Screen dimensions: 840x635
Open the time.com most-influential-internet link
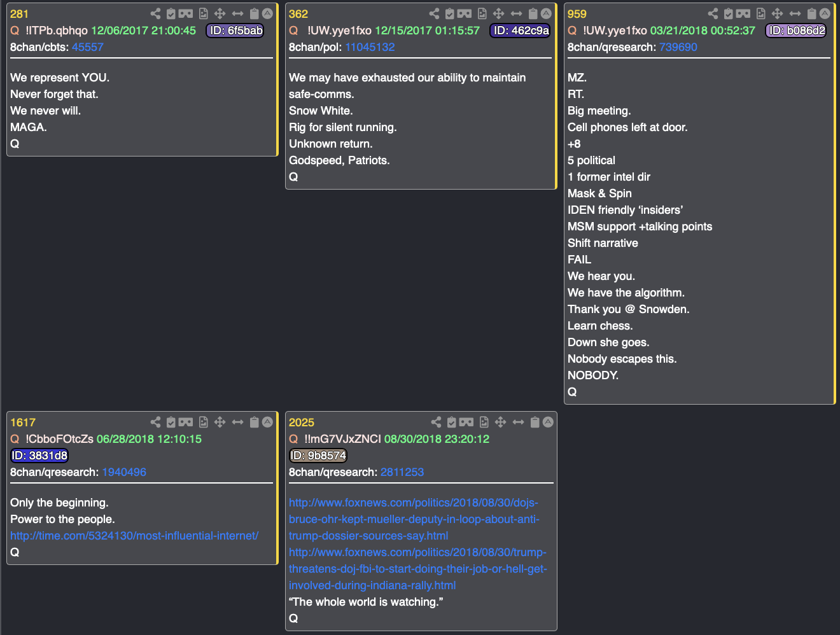[134, 536]
